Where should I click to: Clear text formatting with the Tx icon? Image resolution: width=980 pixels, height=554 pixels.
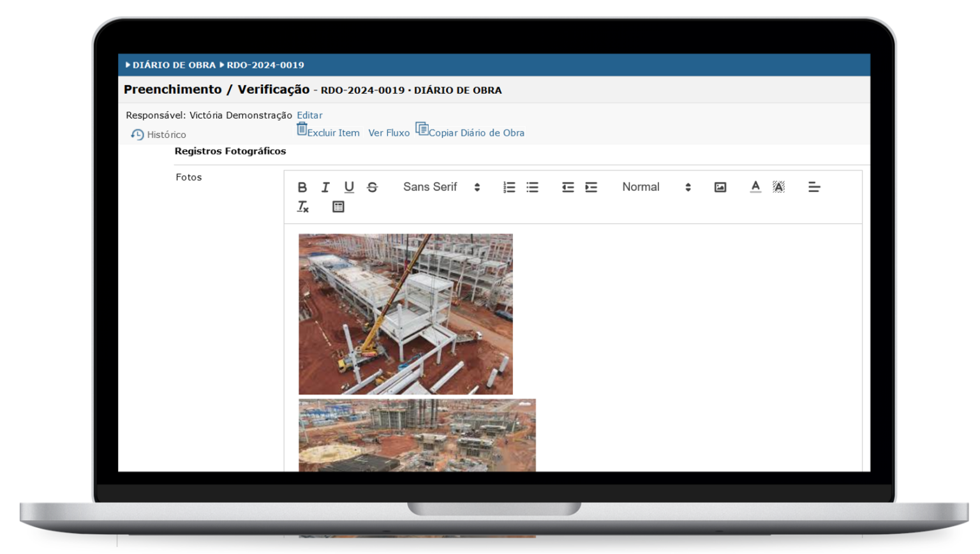tap(303, 207)
